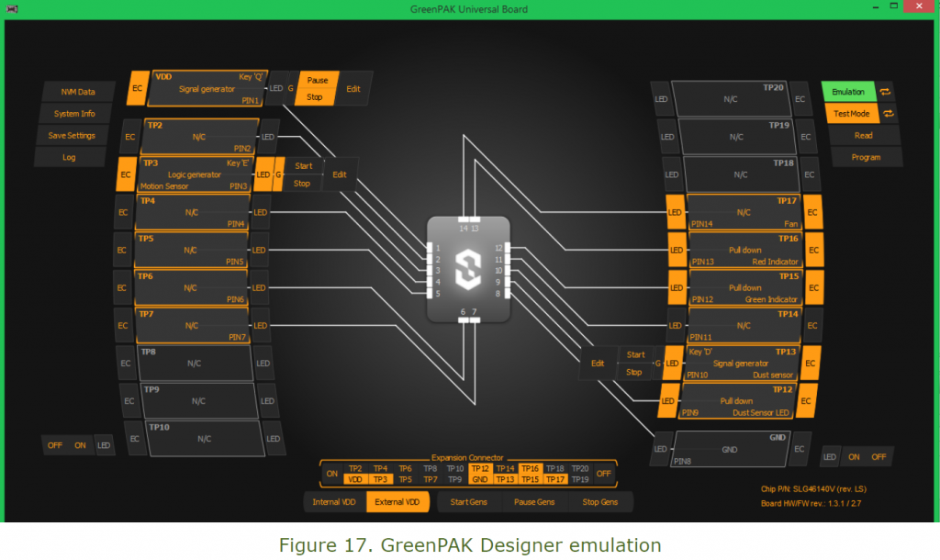Switch power to Internal VDD
The width and height of the screenshot is (940, 560).
(334, 502)
